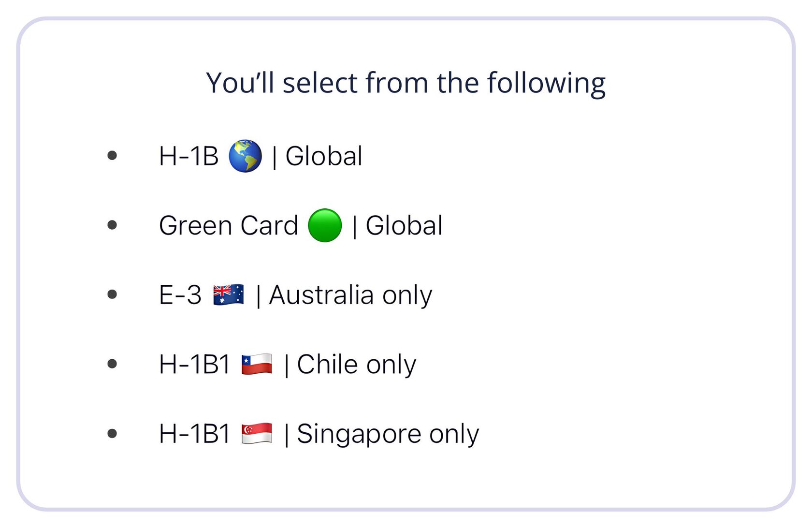The image size is (812, 528).
Task: Click 'Global' text in Green Card row
Action: (x=404, y=225)
